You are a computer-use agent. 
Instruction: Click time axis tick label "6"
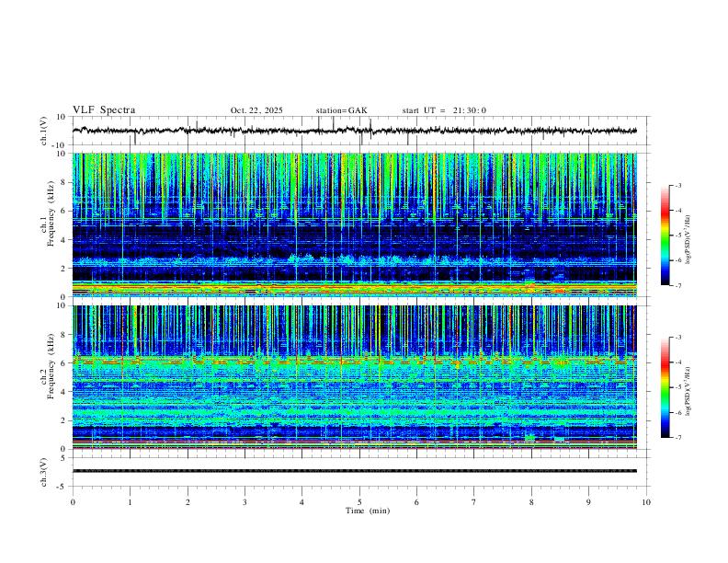(417, 502)
